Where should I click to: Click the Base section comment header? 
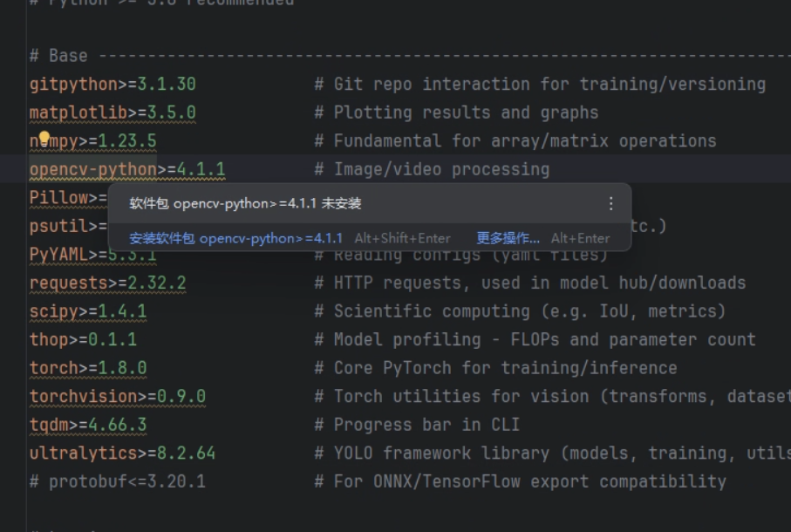[x=58, y=56]
